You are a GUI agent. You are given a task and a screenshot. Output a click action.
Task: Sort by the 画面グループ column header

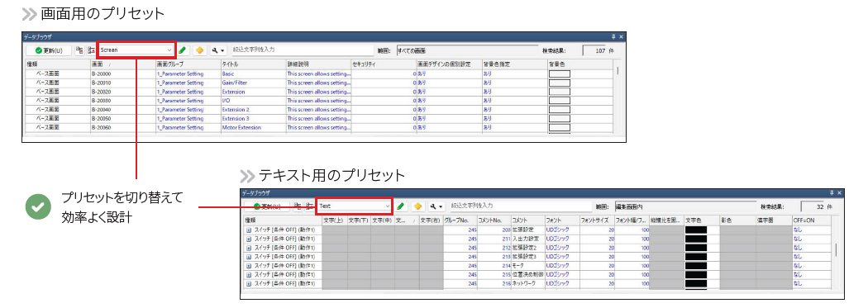tap(188, 64)
